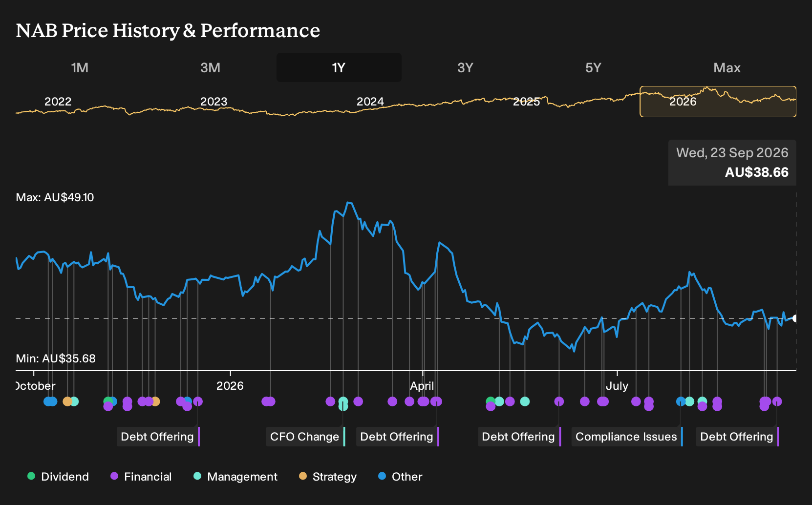812x505 pixels.
Task: Click the April axis label
Action: [x=422, y=386]
